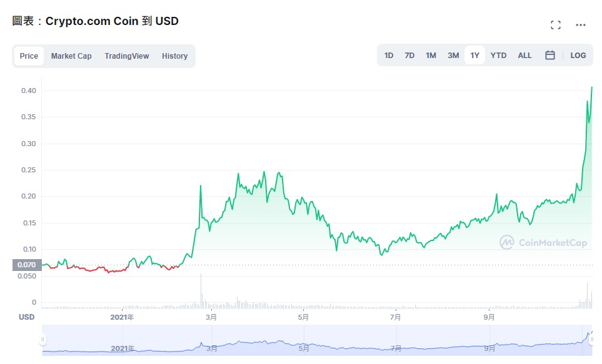Click the 0.15 y-axis label
Screen dimensions: 602x364
28,223
